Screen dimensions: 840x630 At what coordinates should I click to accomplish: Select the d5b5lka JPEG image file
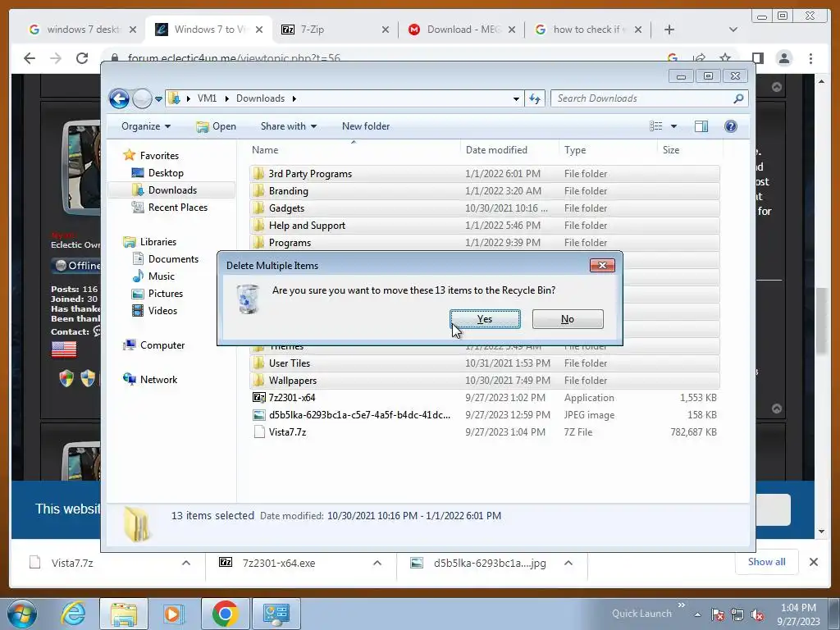click(484, 414)
